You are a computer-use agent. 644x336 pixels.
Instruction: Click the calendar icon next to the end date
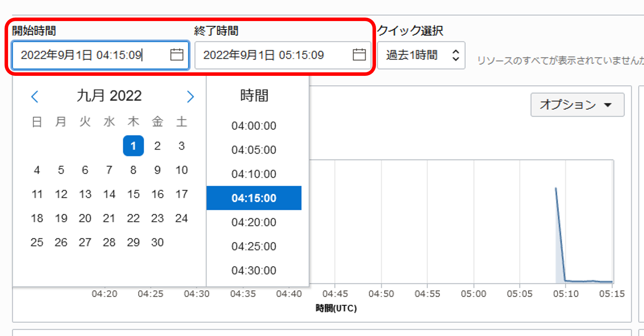(x=358, y=55)
